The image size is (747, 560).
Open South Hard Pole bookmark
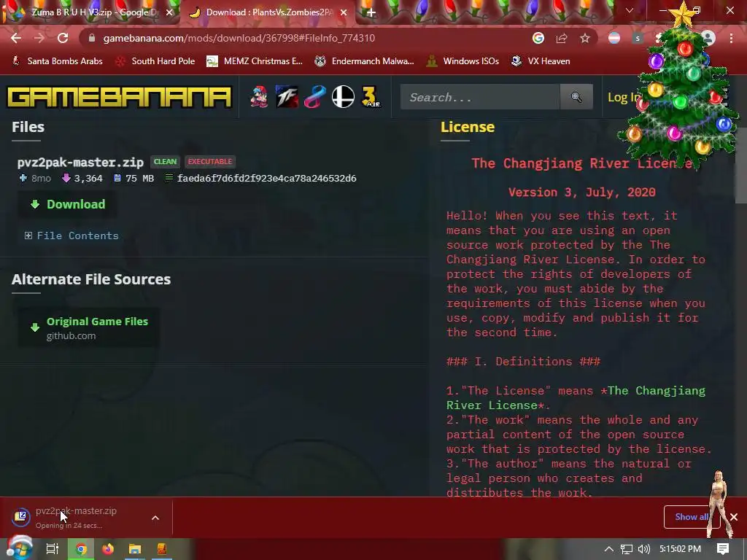click(156, 61)
